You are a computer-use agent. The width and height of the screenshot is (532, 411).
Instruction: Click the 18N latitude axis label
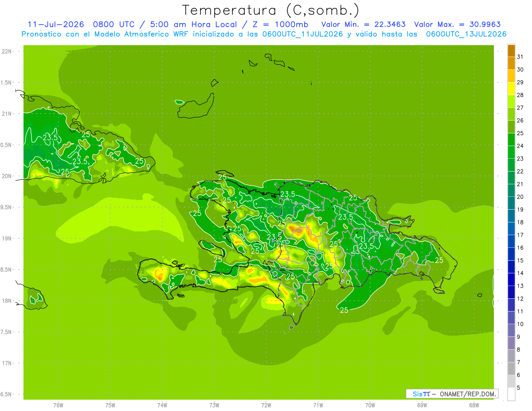coord(7,301)
